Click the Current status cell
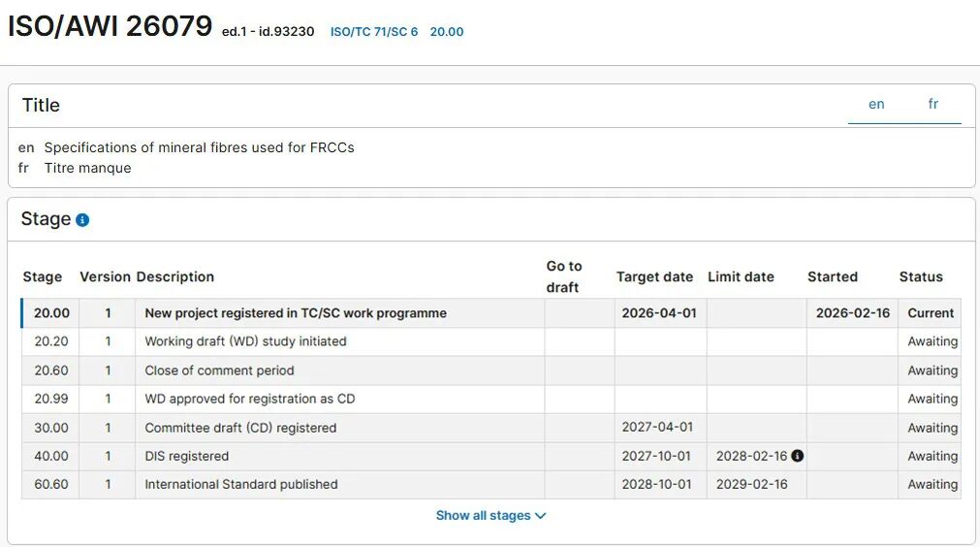Image resolution: width=980 pixels, height=547 pixels. pos(931,313)
